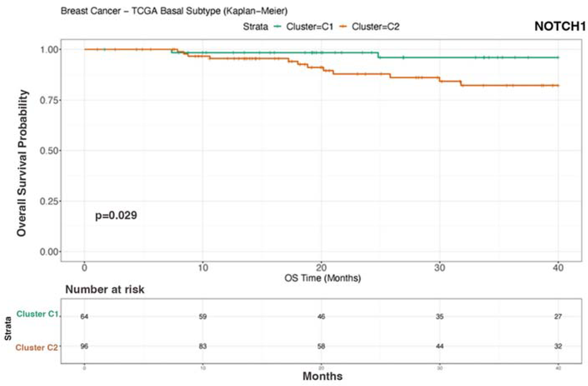Select the Cluster=C1 legend label
Screen dimensions: 588x386
310,27
